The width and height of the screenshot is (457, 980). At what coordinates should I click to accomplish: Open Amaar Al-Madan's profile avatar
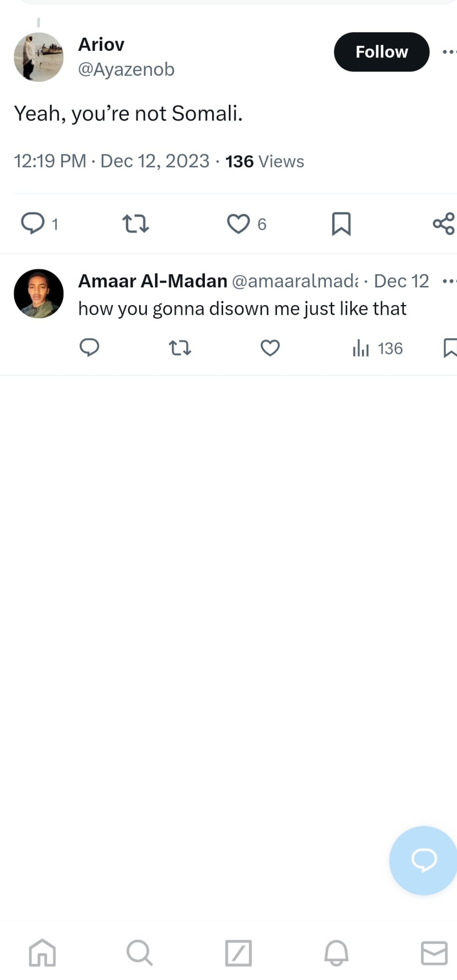(x=39, y=293)
